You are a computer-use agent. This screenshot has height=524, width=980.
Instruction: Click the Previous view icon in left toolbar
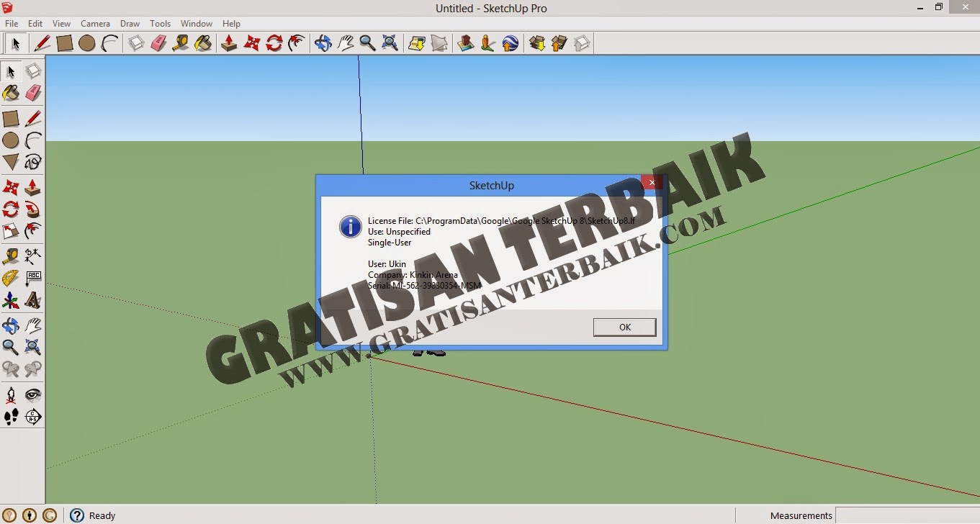click(x=11, y=369)
